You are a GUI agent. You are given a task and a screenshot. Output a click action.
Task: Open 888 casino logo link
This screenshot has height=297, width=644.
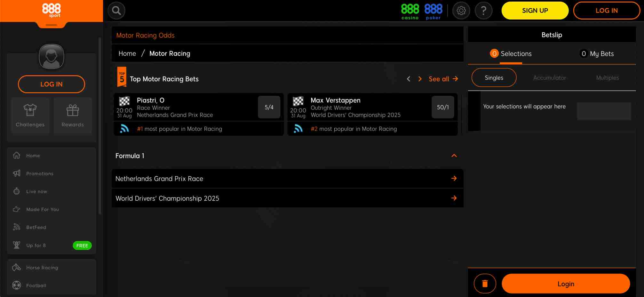[410, 12]
